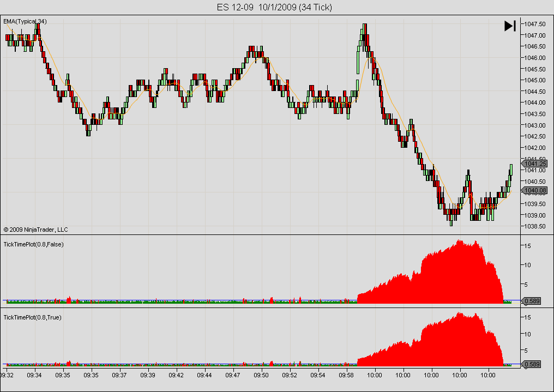Click the 1038.50 price axis label
Screen dimensions: 554x392
[x=534, y=226]
